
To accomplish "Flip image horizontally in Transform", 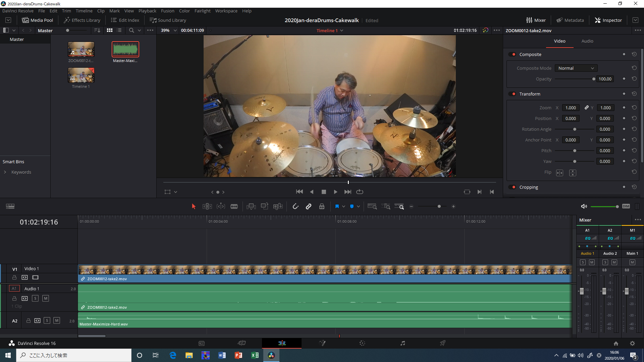I will tap(559, 173).
